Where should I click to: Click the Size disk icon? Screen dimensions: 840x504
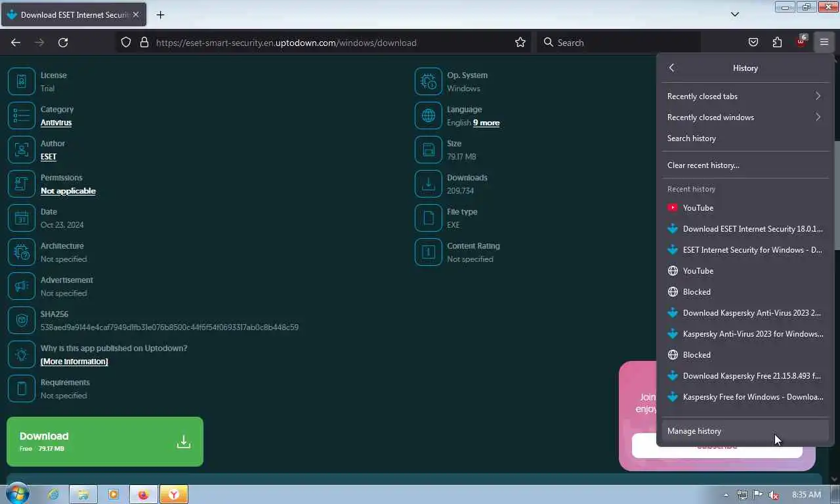point(429,150)
